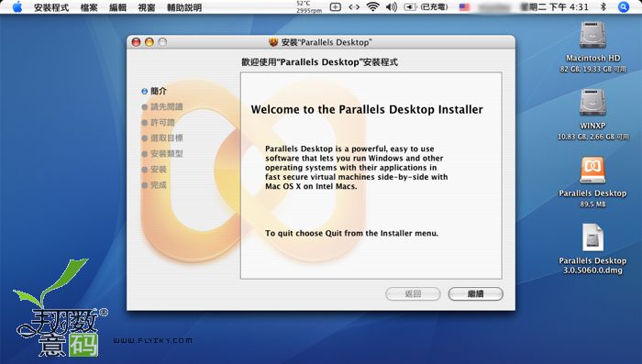The image size is (642, 364).
Task: Open the Apple menu
Action: (x=17, y=7)
